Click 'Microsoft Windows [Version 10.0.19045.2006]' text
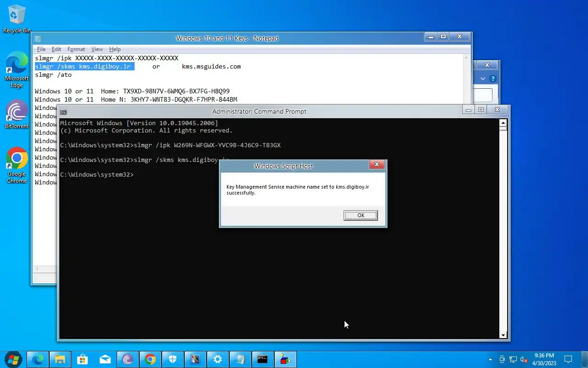588x368 pixels. coord(139,123)
